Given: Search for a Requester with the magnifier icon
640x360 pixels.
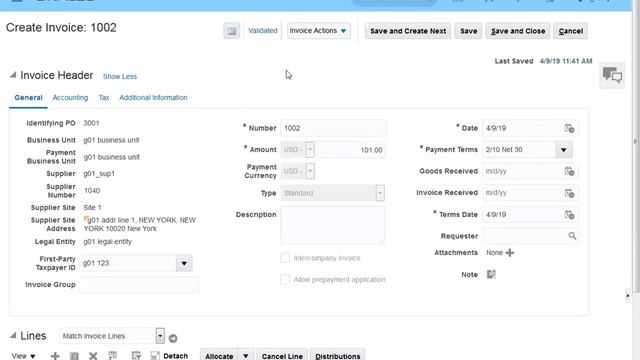Looking at the screenshot, I should click(x=572, y=236).
